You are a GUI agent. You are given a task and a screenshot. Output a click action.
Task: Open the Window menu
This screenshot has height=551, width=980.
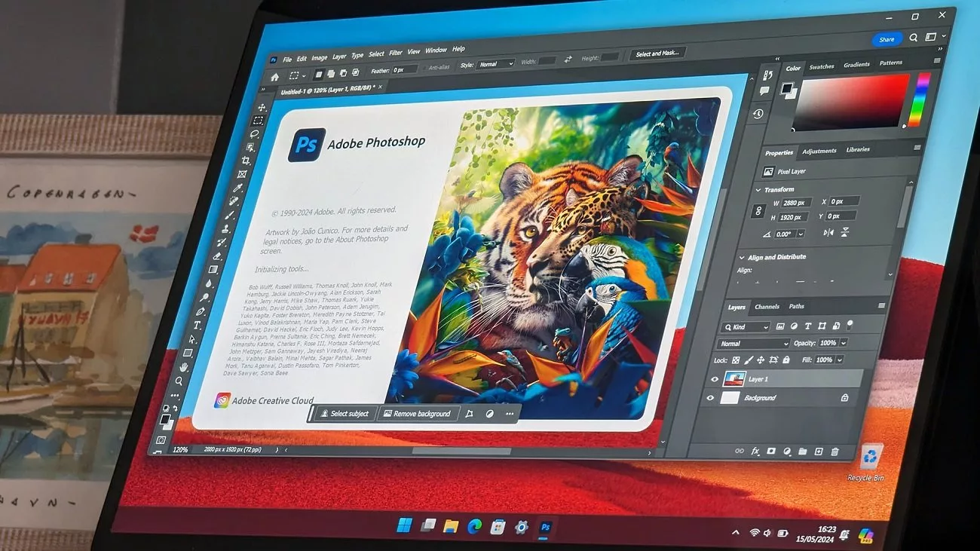[x=436, y=51]
